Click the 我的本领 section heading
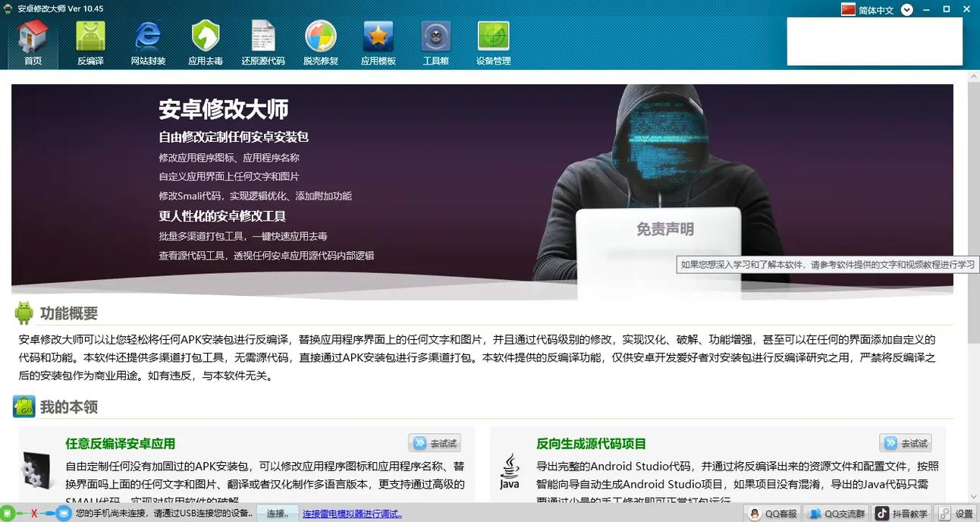980x522 pixels. coord(69,407)
